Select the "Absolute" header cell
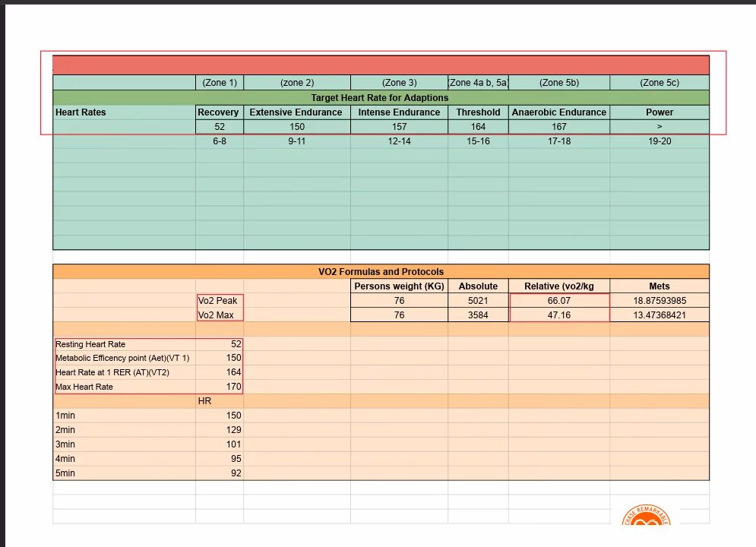This screenshot has height=547, width=756. (x=478, y=286)
